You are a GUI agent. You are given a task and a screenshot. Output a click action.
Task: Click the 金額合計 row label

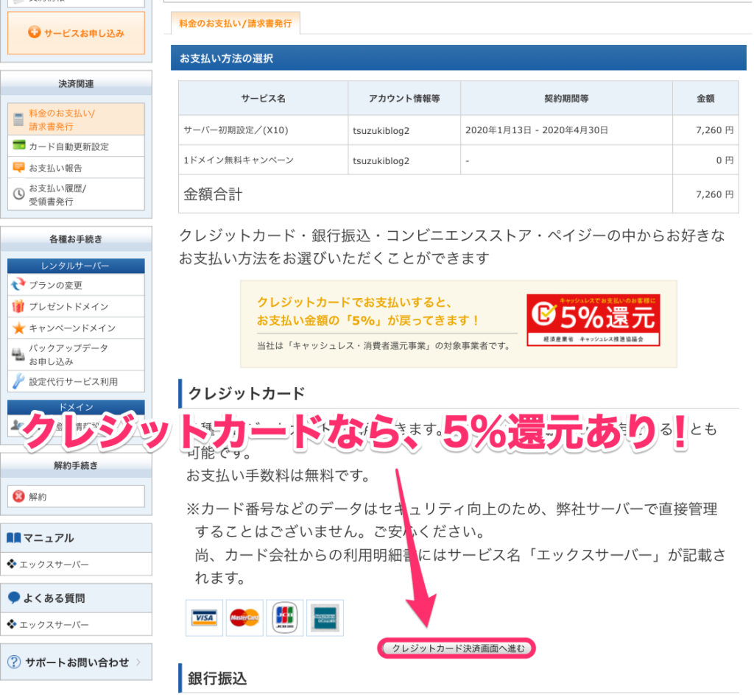click(x=213, y=194)
